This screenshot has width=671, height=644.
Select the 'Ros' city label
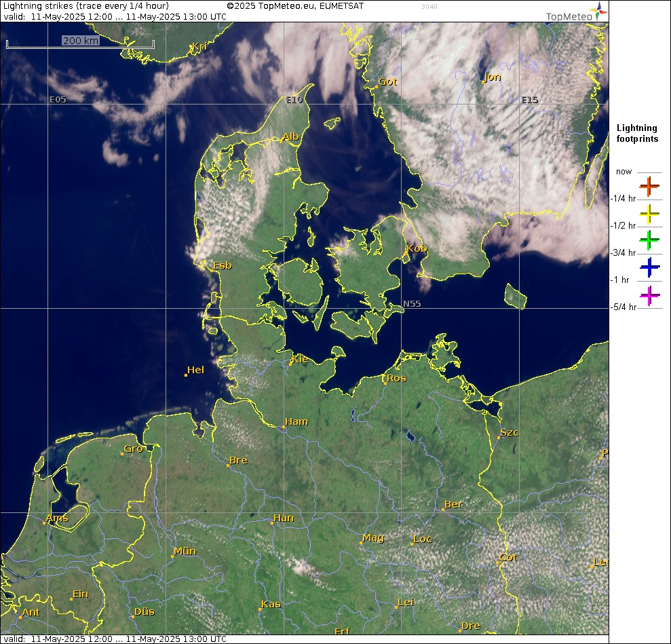tap(396, 378)
